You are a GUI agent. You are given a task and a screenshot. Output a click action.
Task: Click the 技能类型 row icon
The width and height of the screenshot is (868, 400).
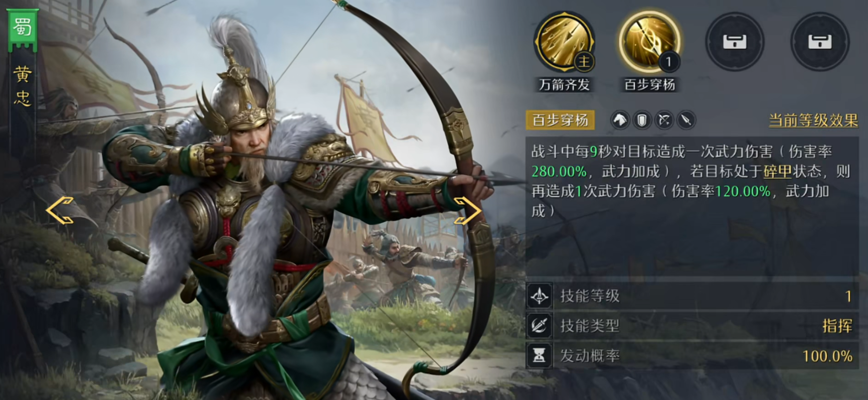click(539, 326)
